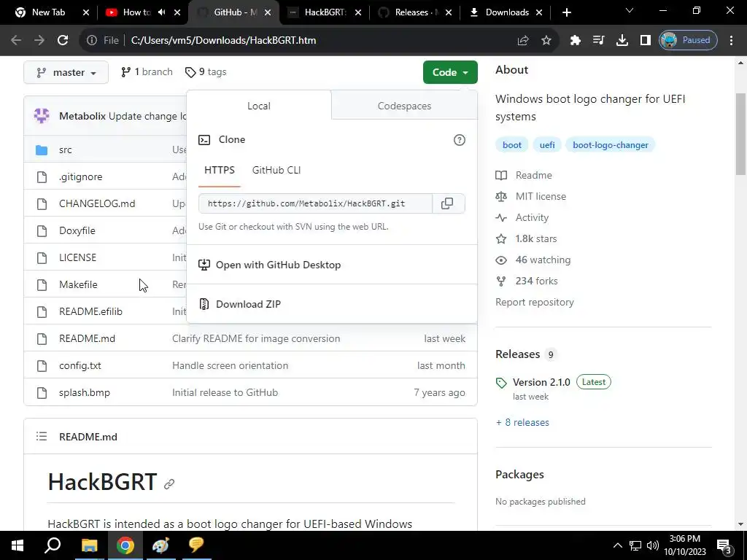The image size is (747, 560).
Task: Open the + 8 releases link
Action: click(522, 422)
